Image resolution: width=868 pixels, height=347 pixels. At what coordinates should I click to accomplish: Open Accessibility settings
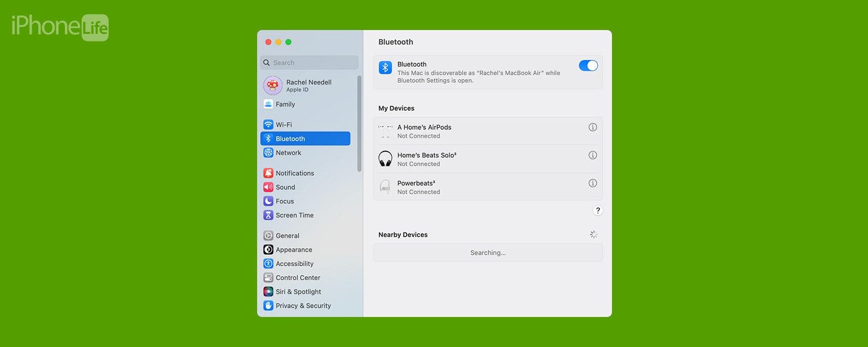pos(294,264)
